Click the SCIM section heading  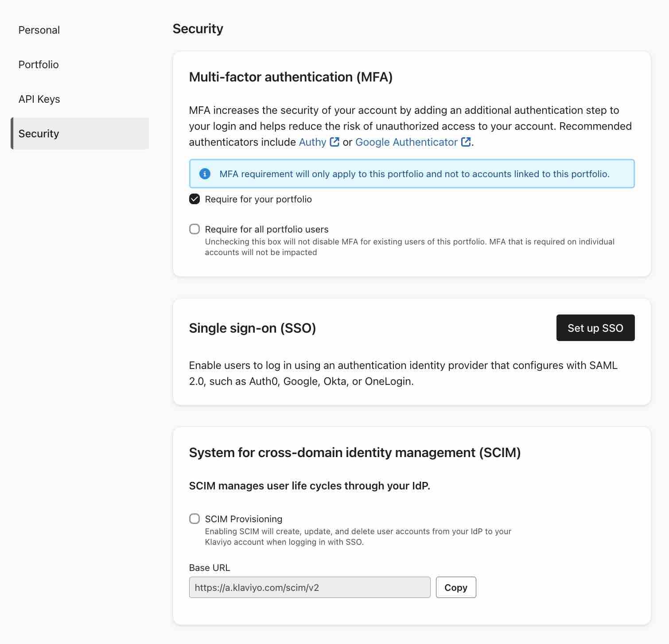coord(355,452)
